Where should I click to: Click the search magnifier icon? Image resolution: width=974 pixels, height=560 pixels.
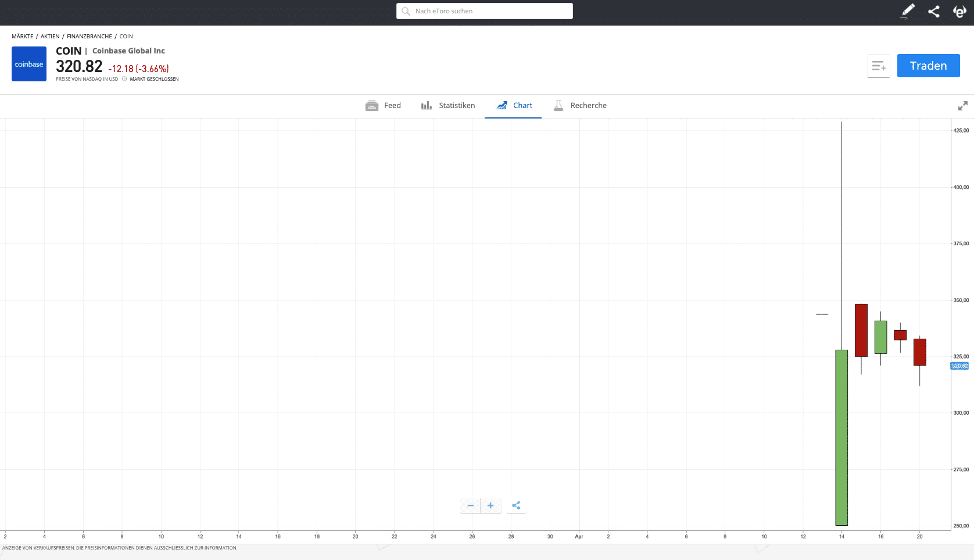pos(406,11)
